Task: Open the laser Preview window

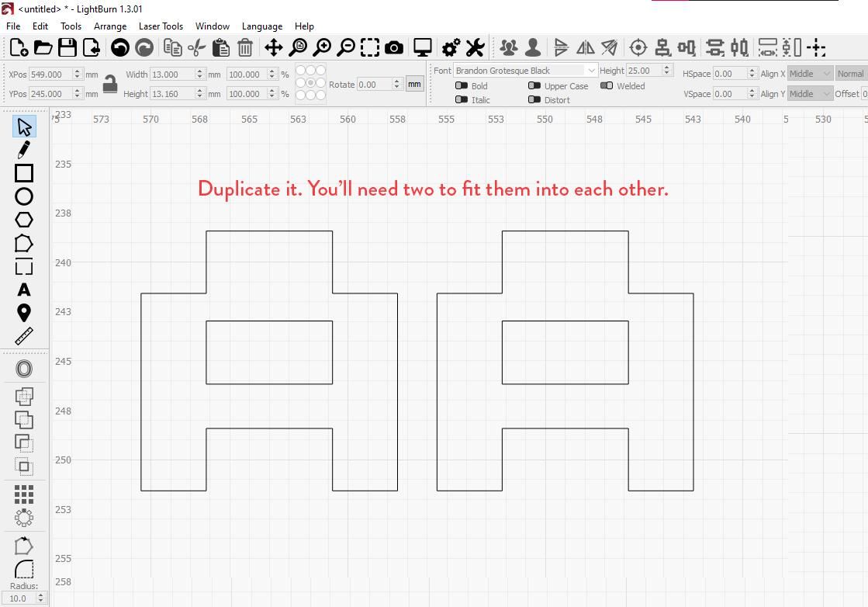Action: pos(422,47)
